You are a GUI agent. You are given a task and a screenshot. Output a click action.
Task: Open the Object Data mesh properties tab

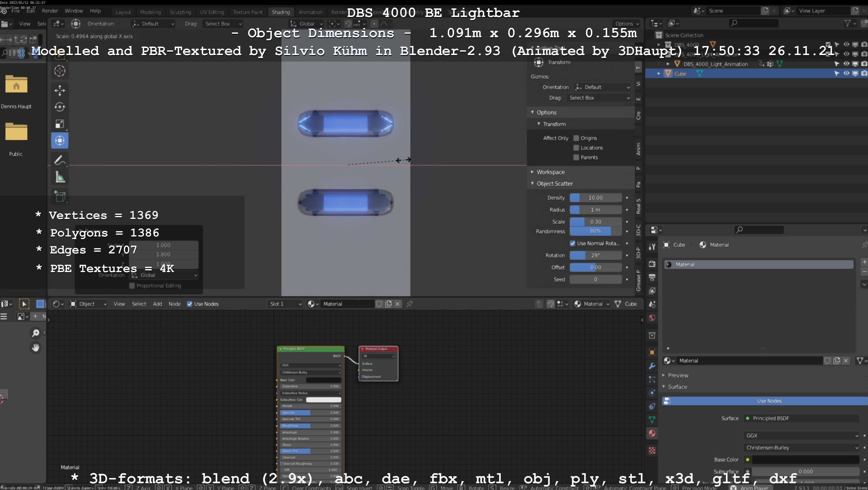click(x=652, y=420)
